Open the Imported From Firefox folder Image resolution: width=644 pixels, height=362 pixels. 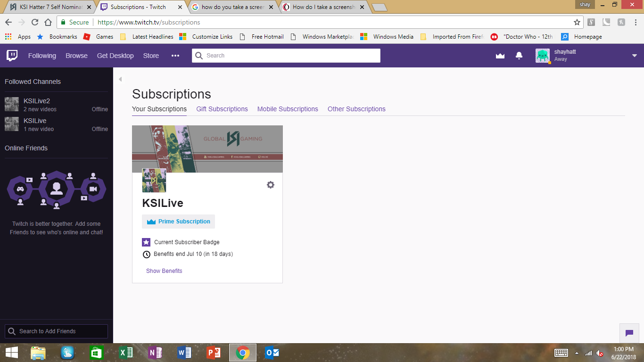pyautogui.click(x=452, y=37)
